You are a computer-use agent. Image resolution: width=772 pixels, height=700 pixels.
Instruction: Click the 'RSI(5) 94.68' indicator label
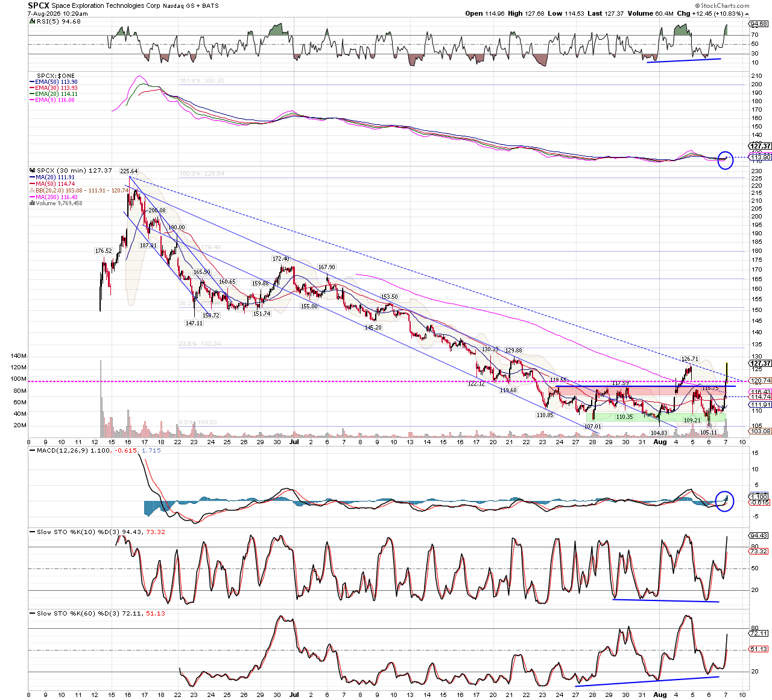(x=55, y=21)
